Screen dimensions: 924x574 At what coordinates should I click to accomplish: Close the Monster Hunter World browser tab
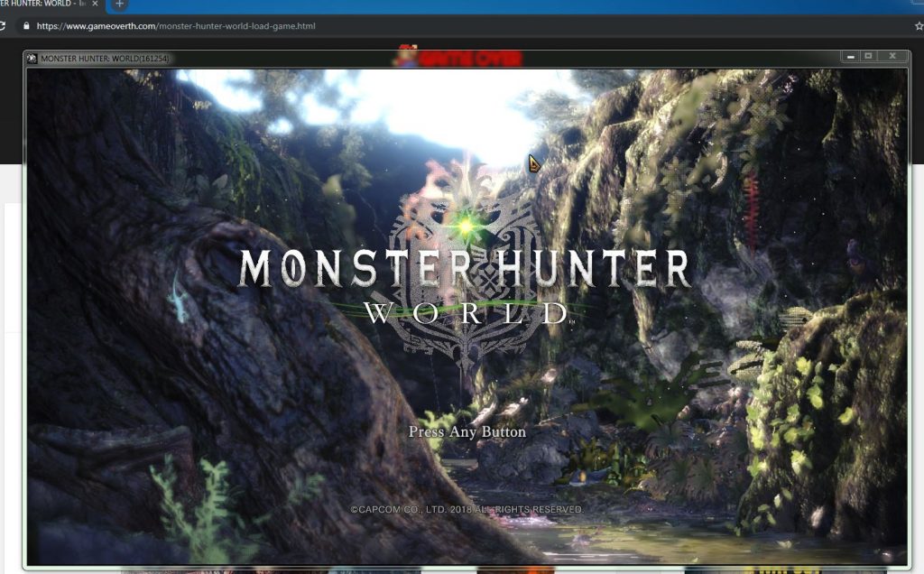pos(95,4)
